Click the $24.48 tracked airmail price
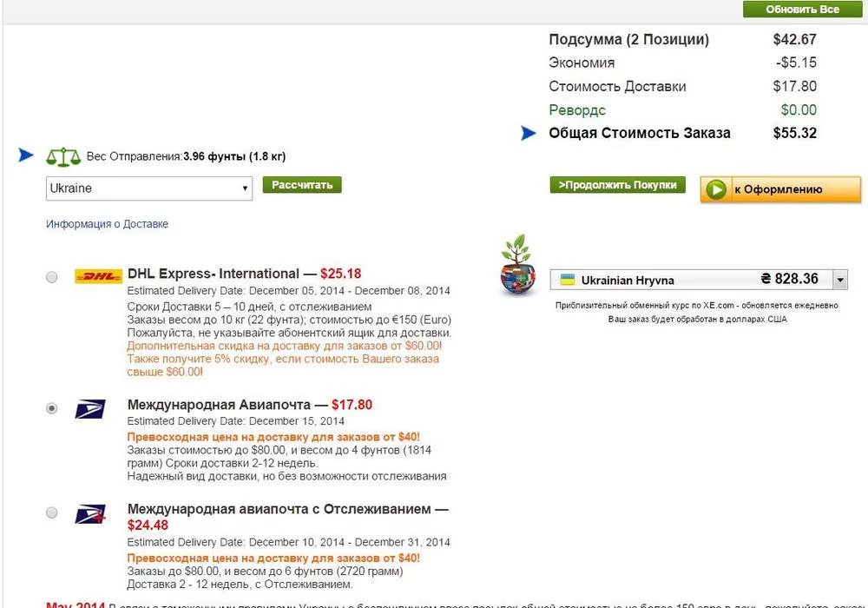The width and height of the screenshot is (868, 608). 148,525
